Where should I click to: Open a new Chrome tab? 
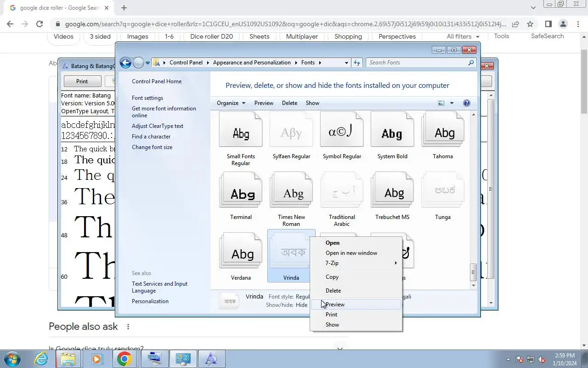124,8
